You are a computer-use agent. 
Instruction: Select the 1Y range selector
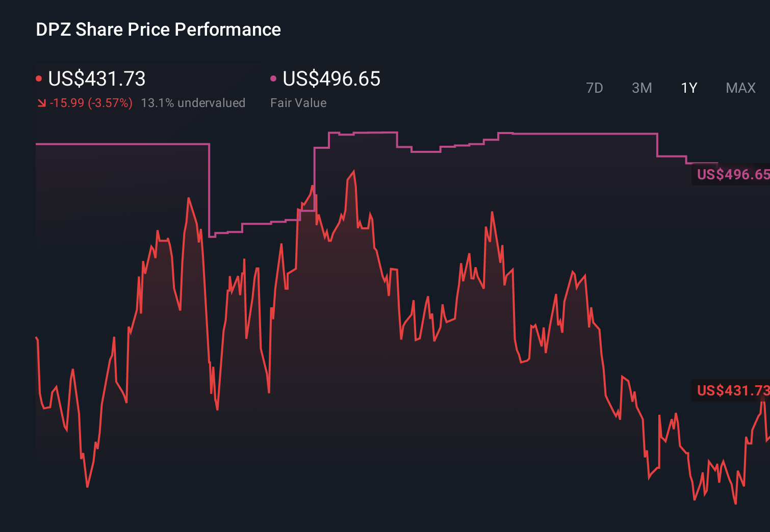pyautogui.click(x=688, y=88)
